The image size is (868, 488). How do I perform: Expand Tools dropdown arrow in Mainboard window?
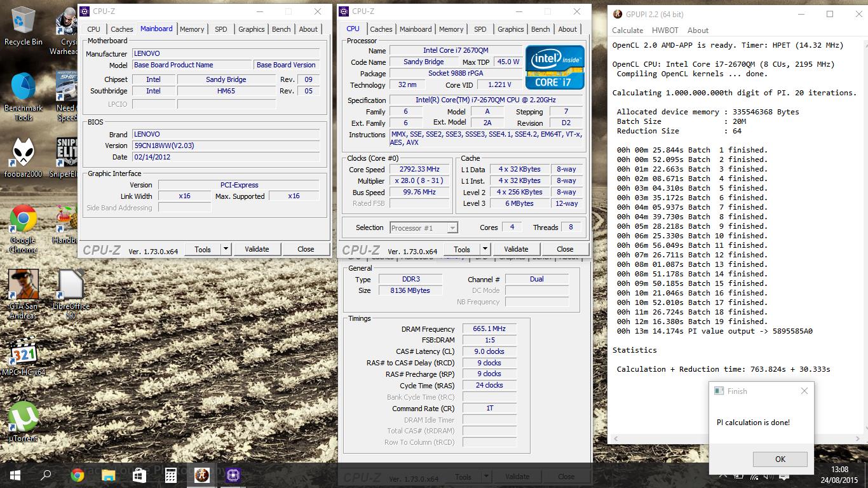click(x=226, y=249)
